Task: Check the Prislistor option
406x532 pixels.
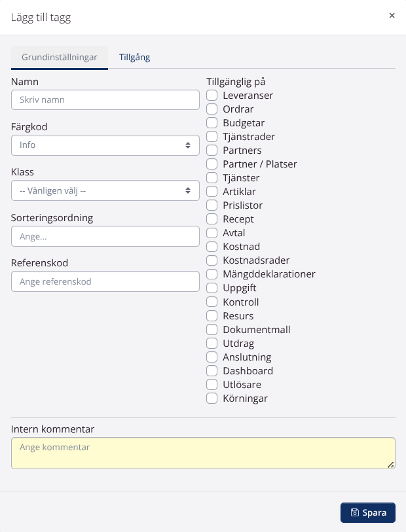Action: tap(212, 205)
